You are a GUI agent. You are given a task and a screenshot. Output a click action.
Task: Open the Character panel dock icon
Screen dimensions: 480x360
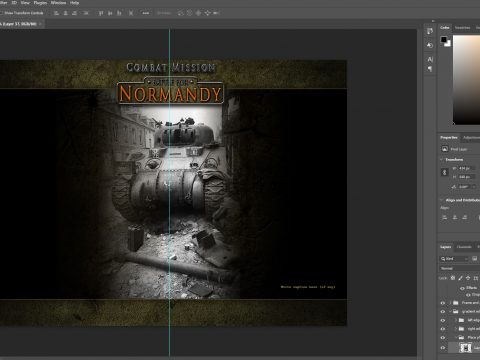430,59
